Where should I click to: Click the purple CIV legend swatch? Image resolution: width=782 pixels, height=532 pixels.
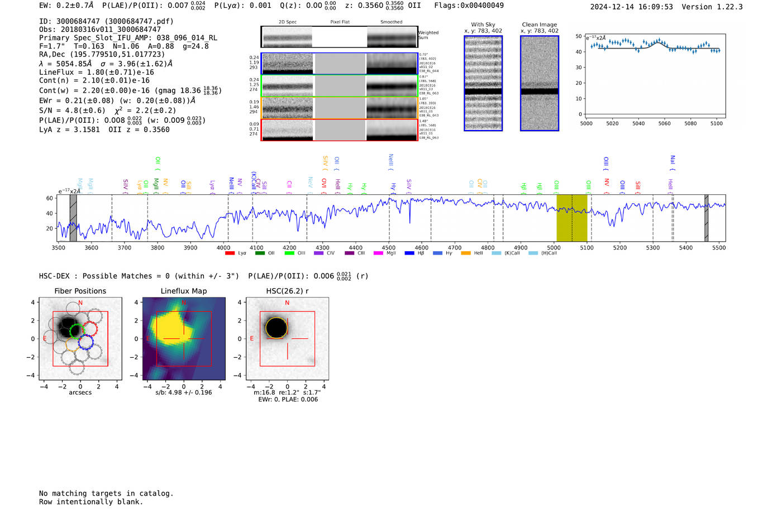point(318,253)
